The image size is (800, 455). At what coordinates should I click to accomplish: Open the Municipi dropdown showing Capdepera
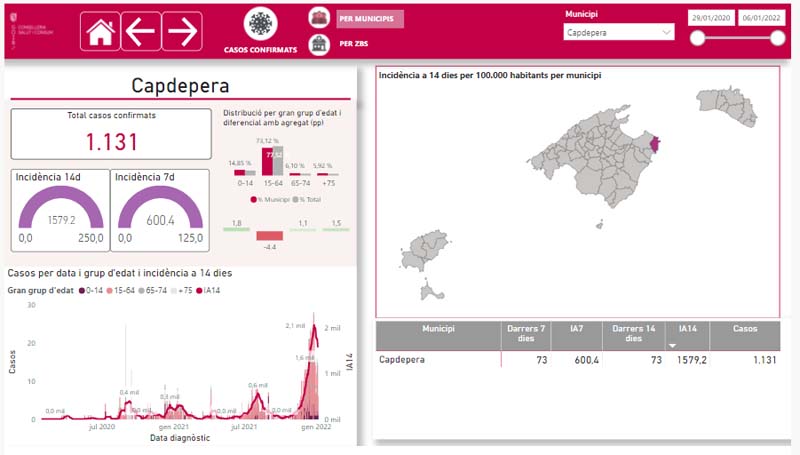point(619,32)
